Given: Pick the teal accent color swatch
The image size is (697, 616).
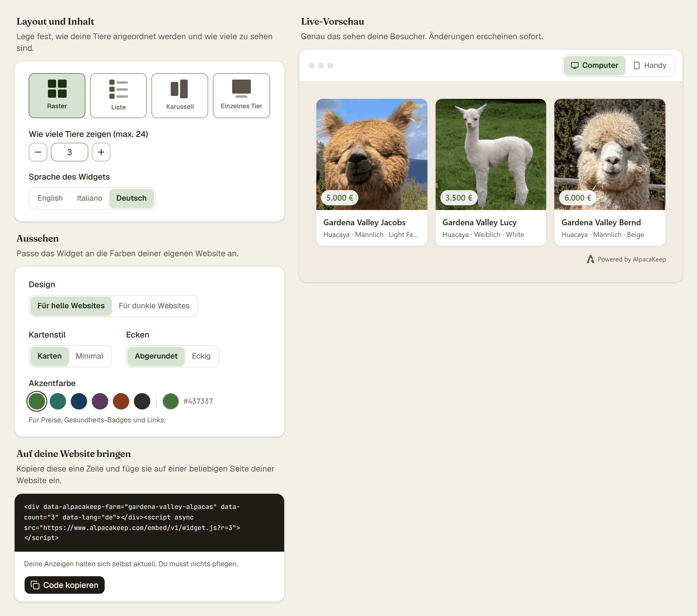Looking at the screenshot, I should [58, 401].
